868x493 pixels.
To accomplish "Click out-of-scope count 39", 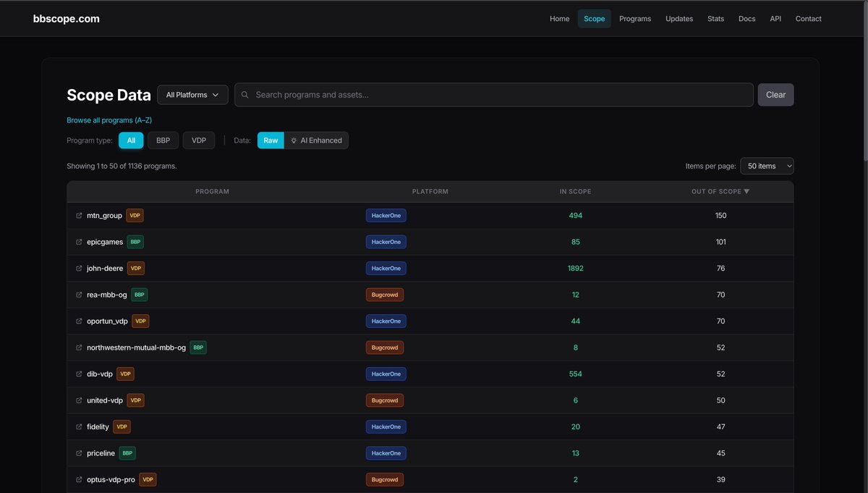I will click(x=720, y=479).
